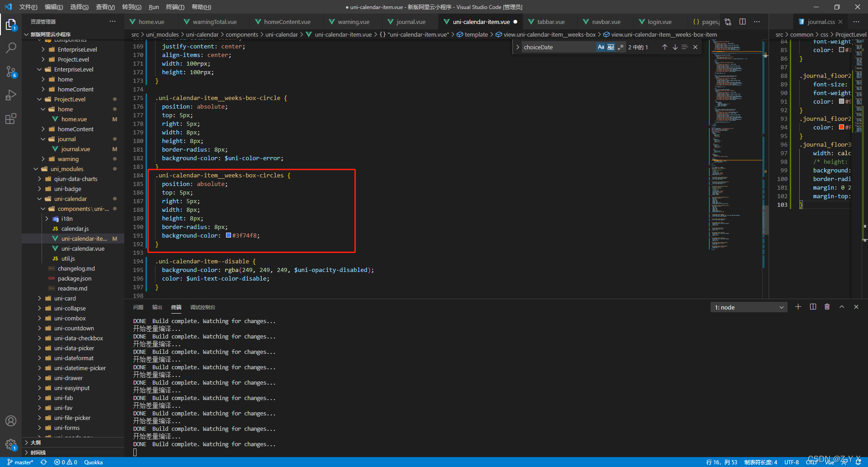Click UTF-8 encoding in status bar
The width and height of the screenshot is (868, 467).
coord(792,462)
